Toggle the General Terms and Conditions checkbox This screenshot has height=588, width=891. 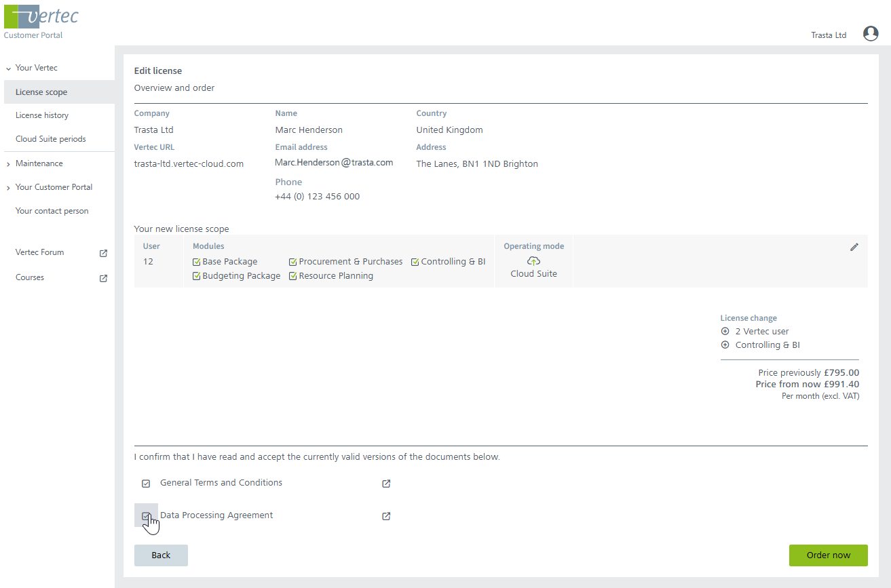(x=146, y=484)
